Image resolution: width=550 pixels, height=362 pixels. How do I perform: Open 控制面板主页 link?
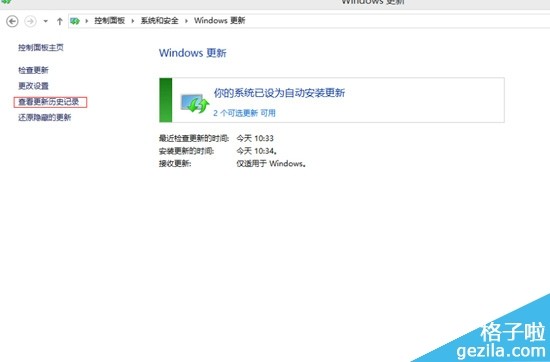coord(41,47)
